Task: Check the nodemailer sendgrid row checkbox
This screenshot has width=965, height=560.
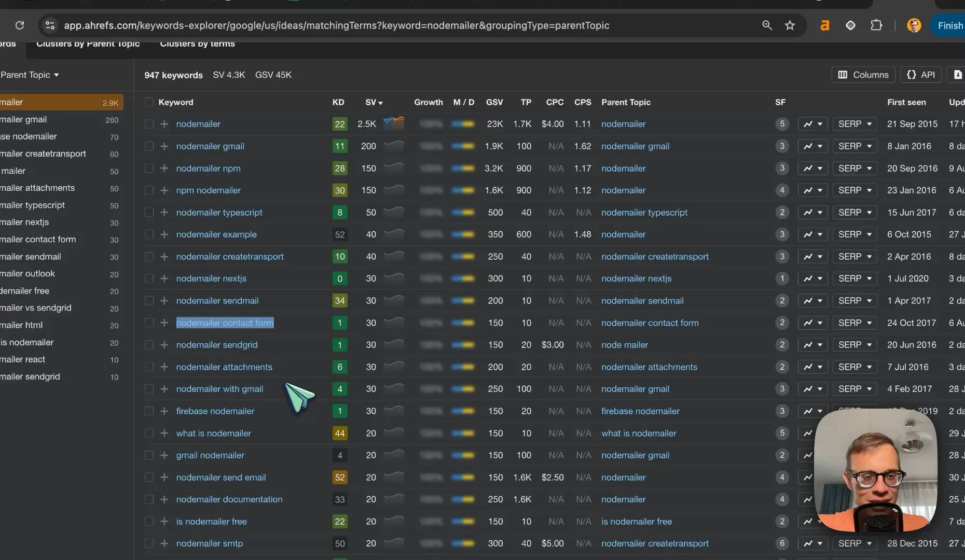Action: coord(149,345)
